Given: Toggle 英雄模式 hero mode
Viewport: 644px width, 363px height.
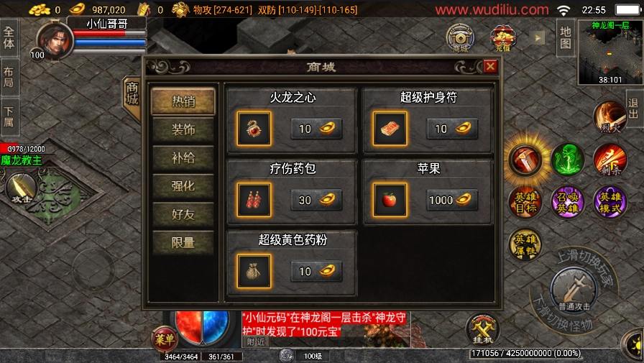Looking at the screenshot, I should (x=610, y=202).
